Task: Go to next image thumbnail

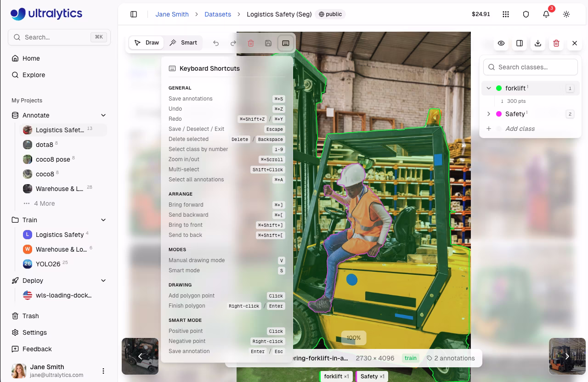Action: [x=567, y=356]
